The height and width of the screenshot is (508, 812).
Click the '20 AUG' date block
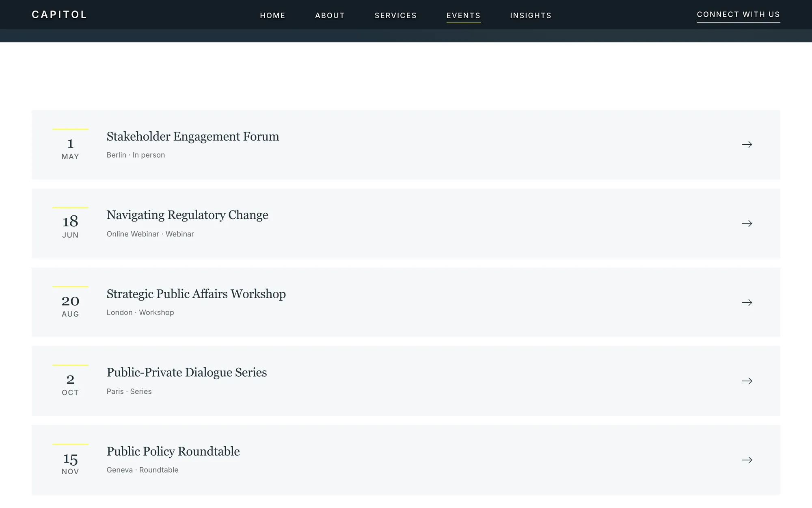(x=70, y=303)
